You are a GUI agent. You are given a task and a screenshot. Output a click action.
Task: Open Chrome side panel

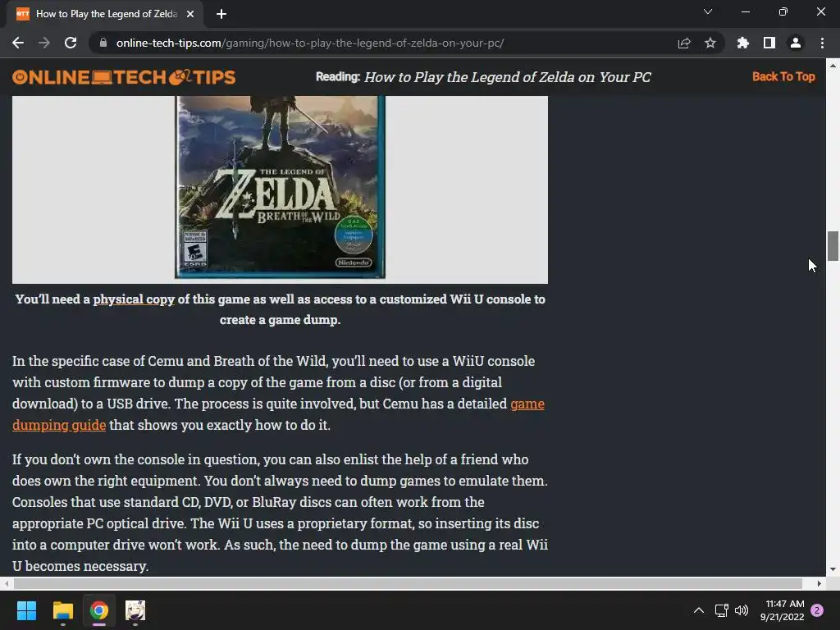tap(769, 43)
